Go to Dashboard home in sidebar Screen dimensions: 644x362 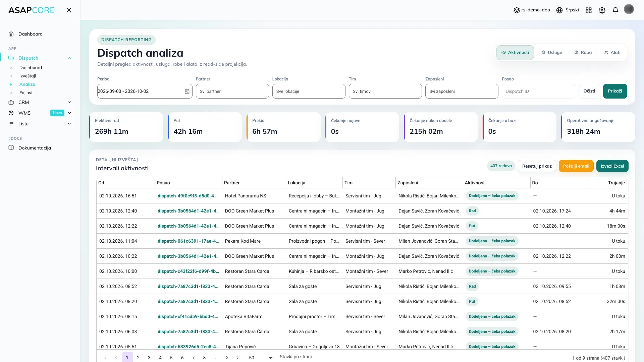coord(30,34)
